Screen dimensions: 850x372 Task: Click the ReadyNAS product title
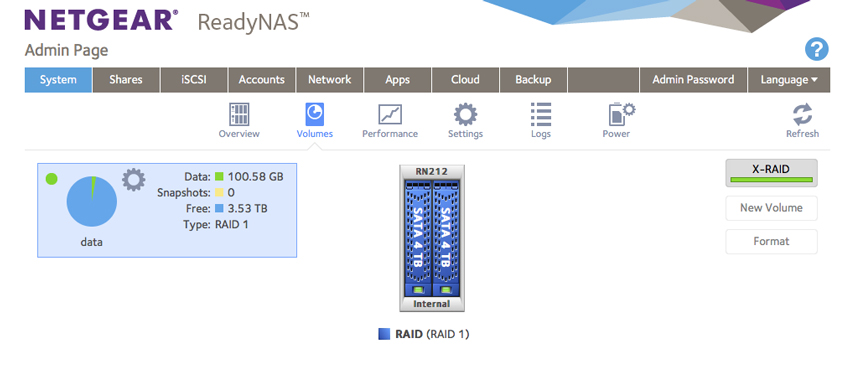(x=254, y=22)
